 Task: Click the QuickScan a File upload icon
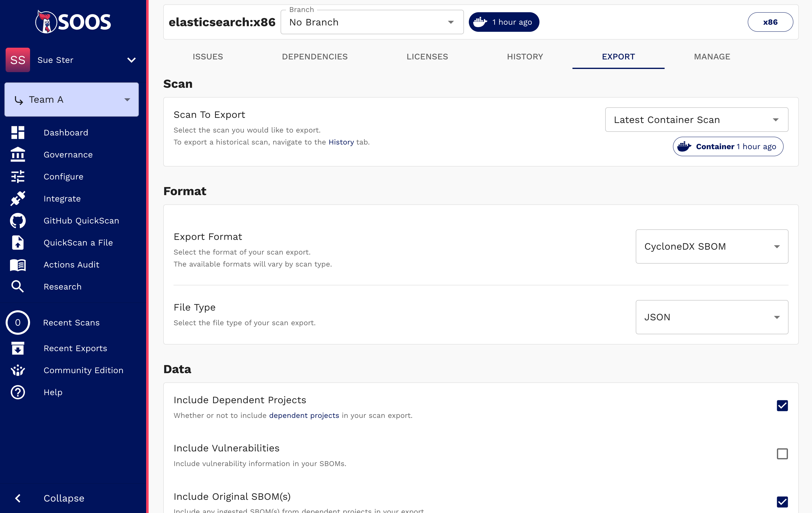pos(18,243)
